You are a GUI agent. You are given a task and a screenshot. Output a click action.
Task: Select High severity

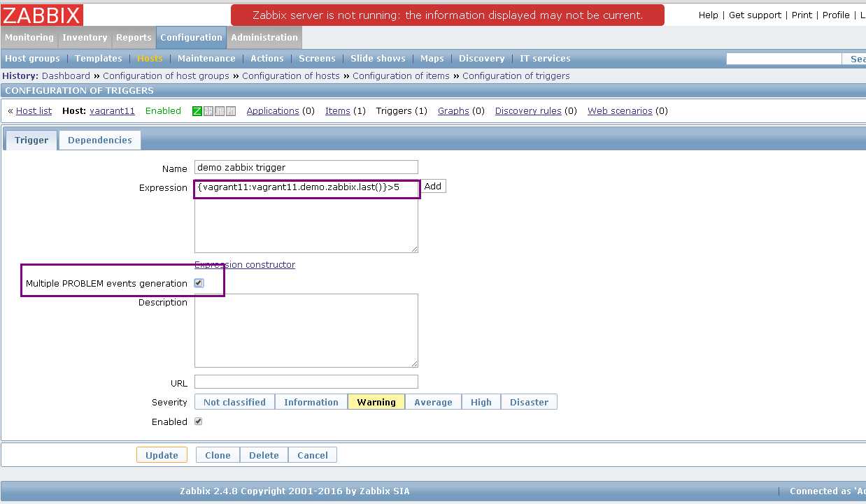point(481,402)
